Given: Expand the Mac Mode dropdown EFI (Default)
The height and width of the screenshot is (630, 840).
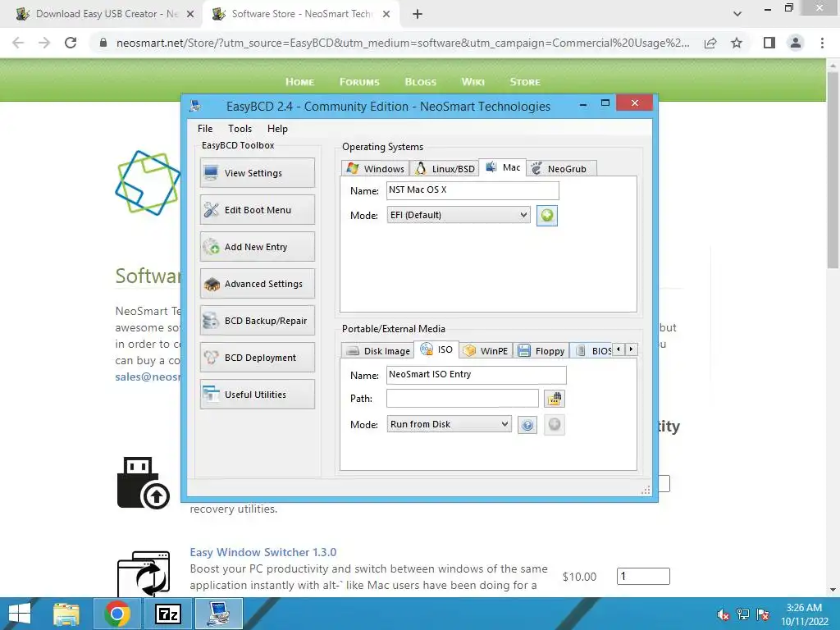Looking at the screenshot, I should point(459,215).
